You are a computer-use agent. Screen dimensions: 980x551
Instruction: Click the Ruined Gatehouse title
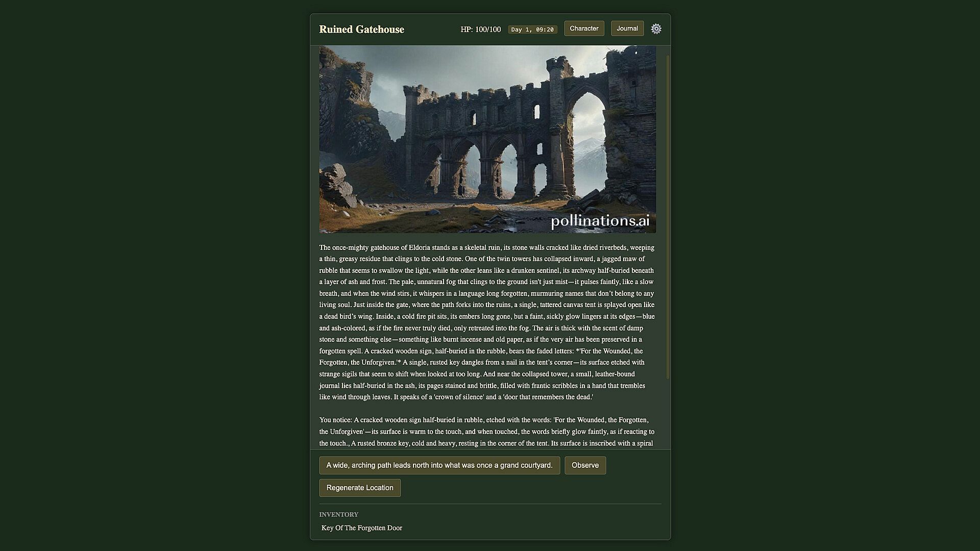coord(361,30)
